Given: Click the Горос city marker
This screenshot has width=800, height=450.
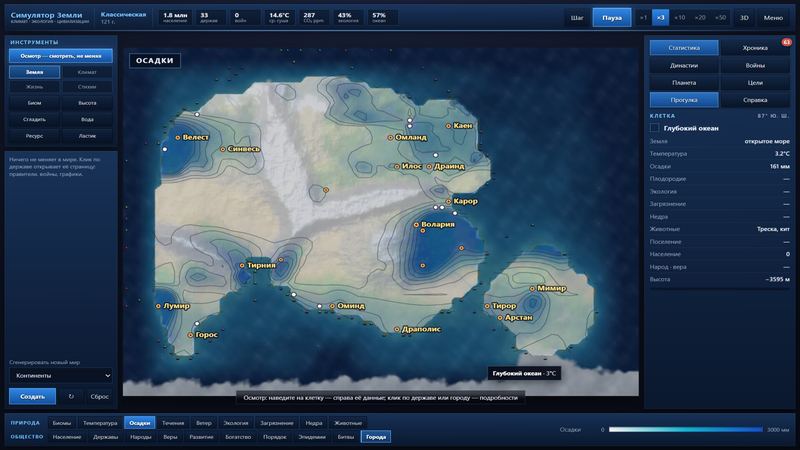Looking at the screenshot, I should click(x=190, y=335).
